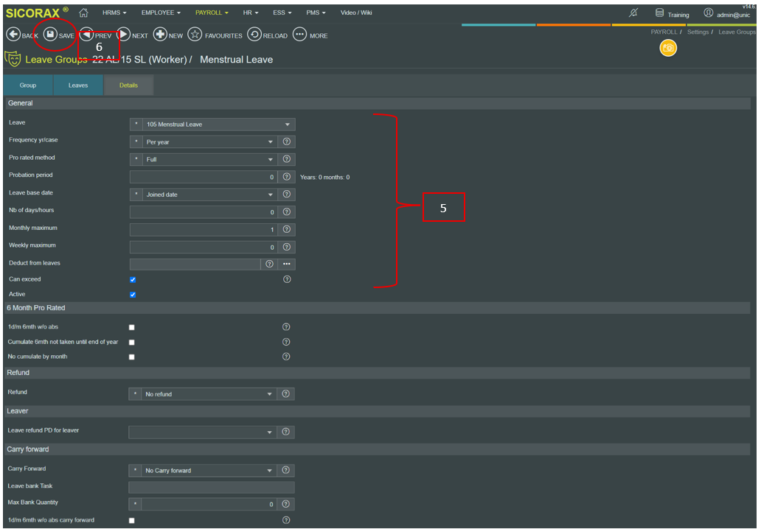This screenshot has width=761, height=532.
Task: Enable the No cumulate by month checkbox
Action: pyautogui.click(x=131, y=357)
